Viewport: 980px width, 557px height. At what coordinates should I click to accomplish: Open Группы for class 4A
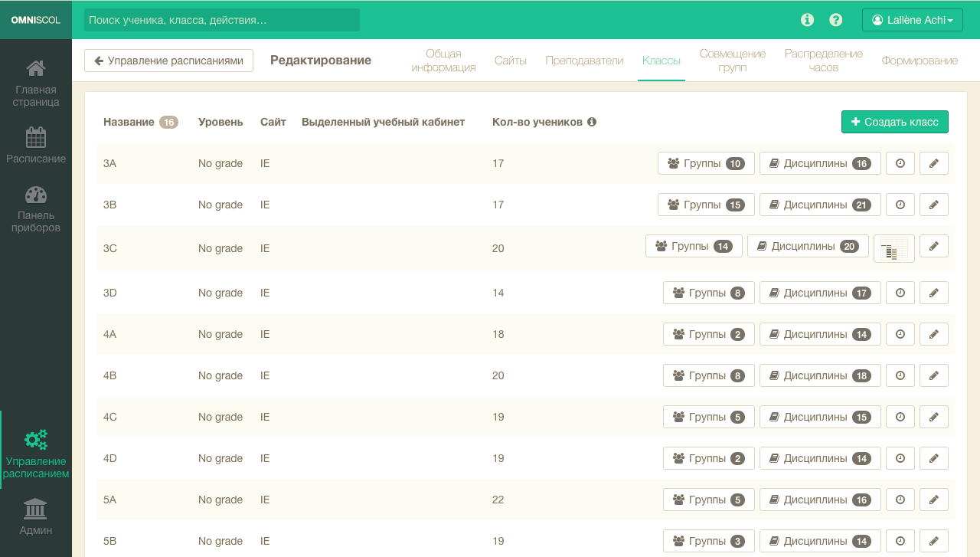(708, 334)
